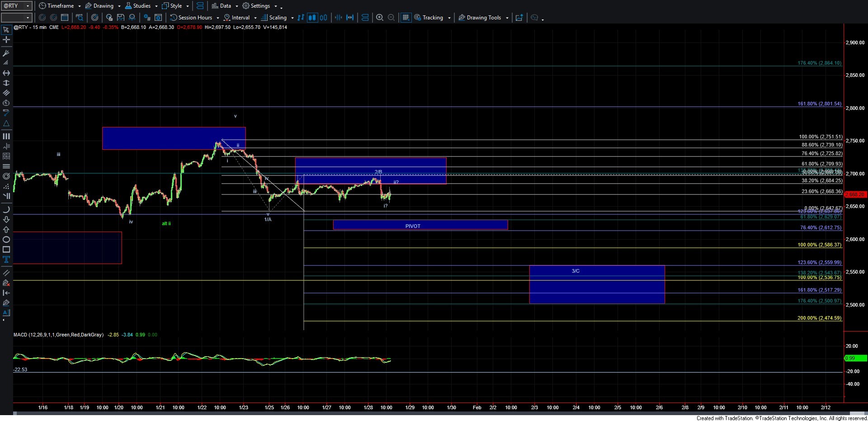
Task: Toggle the grid display button
Action: click(x=406, y=18)
